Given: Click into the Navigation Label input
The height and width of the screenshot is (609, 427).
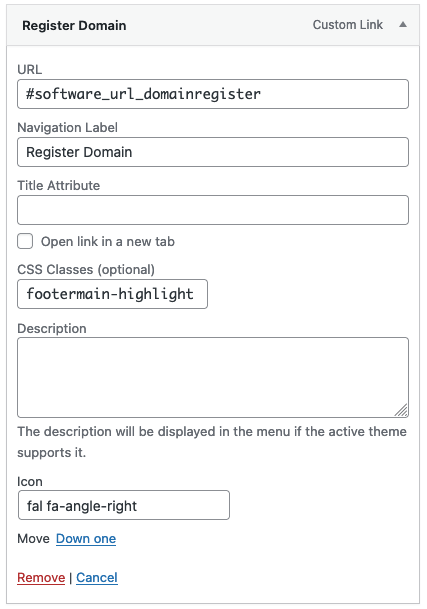Looking at the screenshot, I should tap(213, 152).
